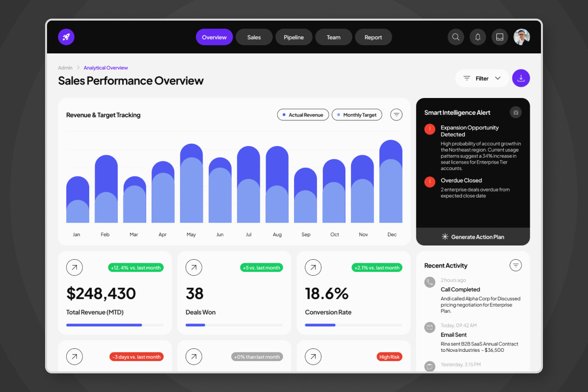Open the notifications bell

pyautogui.click(x=478, y=37)
